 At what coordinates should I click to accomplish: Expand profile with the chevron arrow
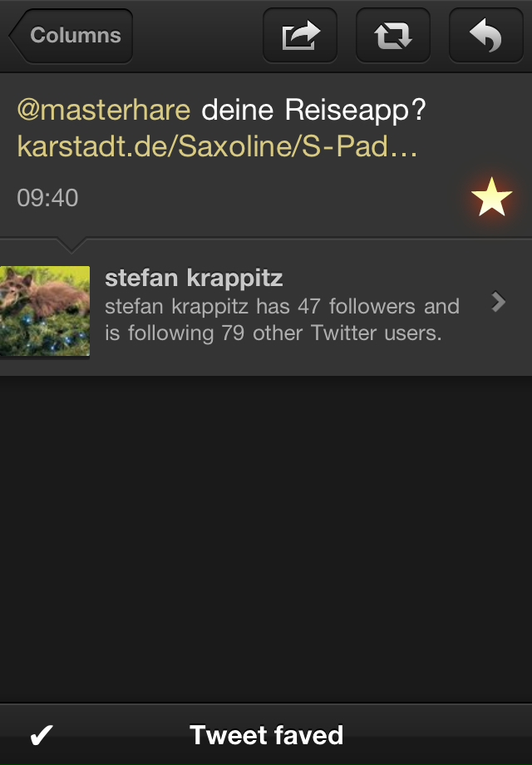click(499, 302)
